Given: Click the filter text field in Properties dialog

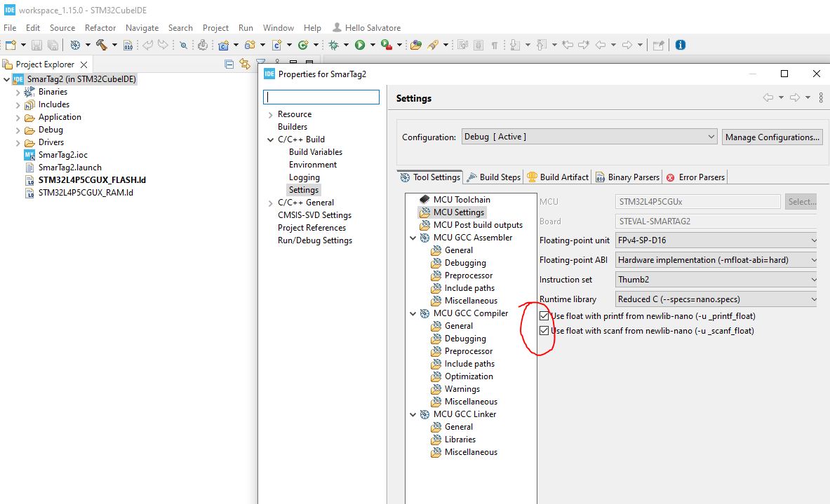Looking at the screenshot, I should coord(321,97).
